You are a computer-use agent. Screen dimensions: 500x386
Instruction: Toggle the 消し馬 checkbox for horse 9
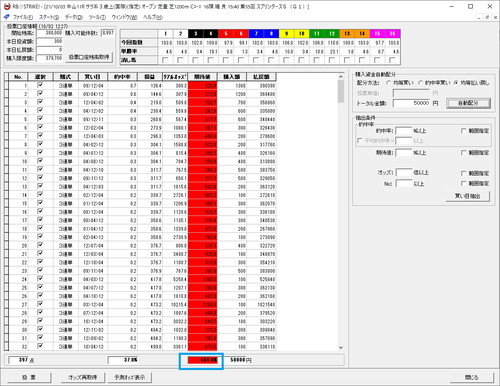pyautogui.click(x=286, y=60)
